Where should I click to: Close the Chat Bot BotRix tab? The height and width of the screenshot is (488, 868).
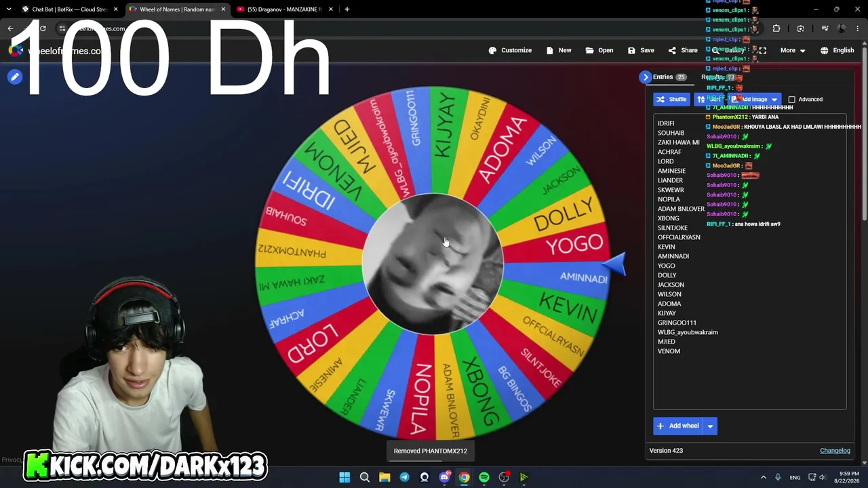click(x=116, y=9)
